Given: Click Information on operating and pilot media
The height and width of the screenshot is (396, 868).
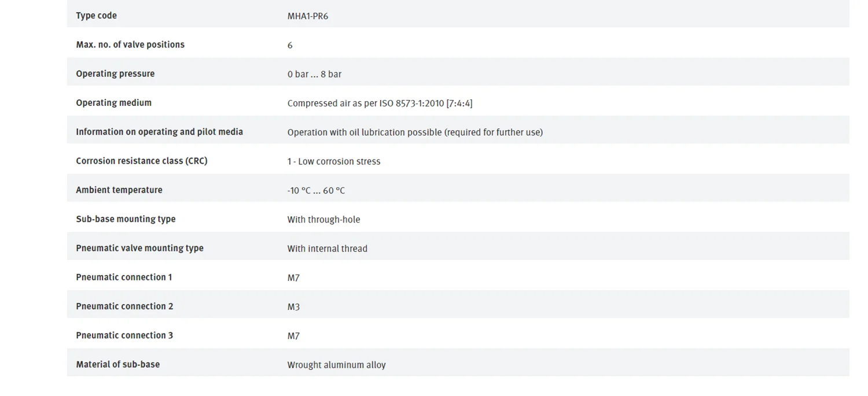Looking at the screenshot, I should click(159, 132).
